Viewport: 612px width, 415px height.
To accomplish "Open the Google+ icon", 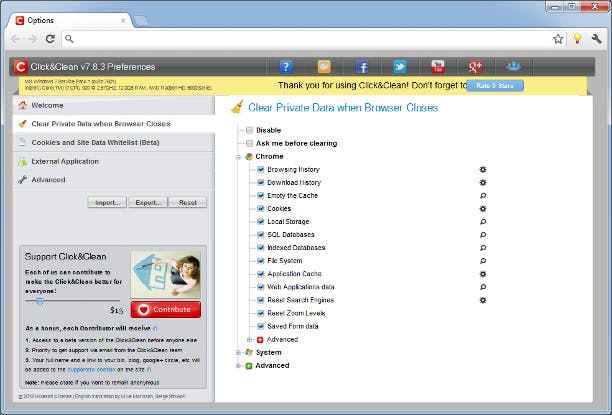I will [475, 67].
